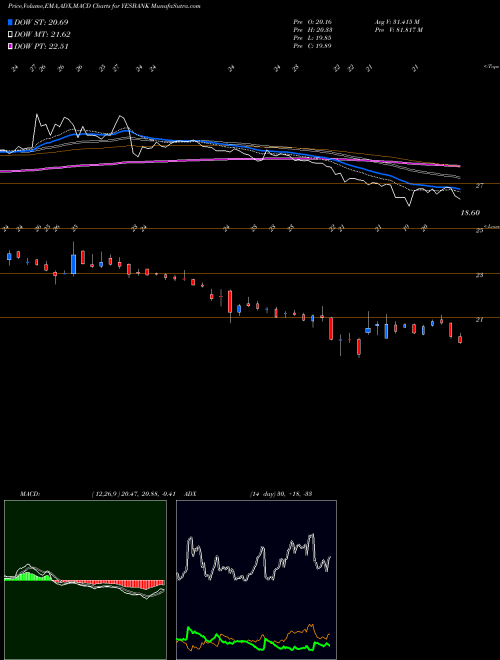Image resolution: width=500 pixels, height=660 pixels.
Task: Click the last red candlestick on right
Action: pyautogui.click(x=460, y=339)
